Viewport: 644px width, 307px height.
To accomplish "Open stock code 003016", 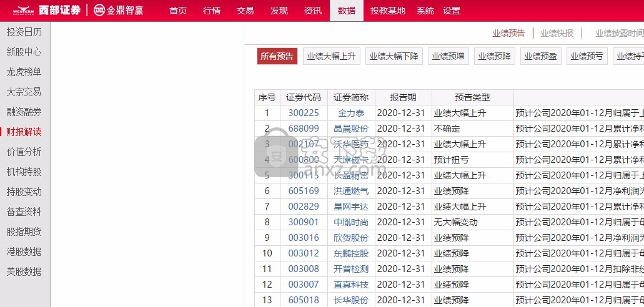I will 304,238.
